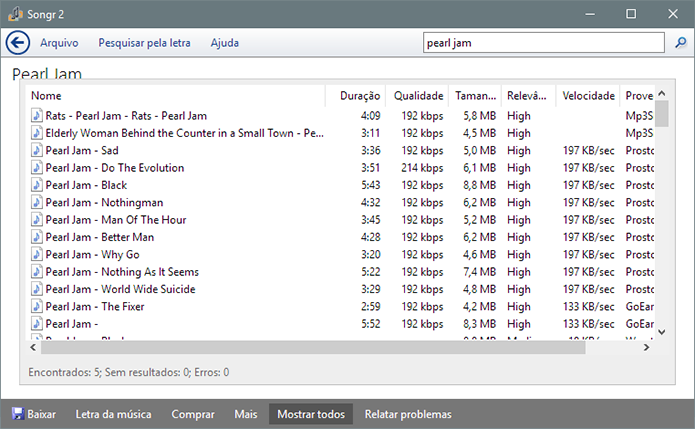Click the music icon for Nothing As It Seems
This screenshot has width=695, height=429.
(37, 271)
